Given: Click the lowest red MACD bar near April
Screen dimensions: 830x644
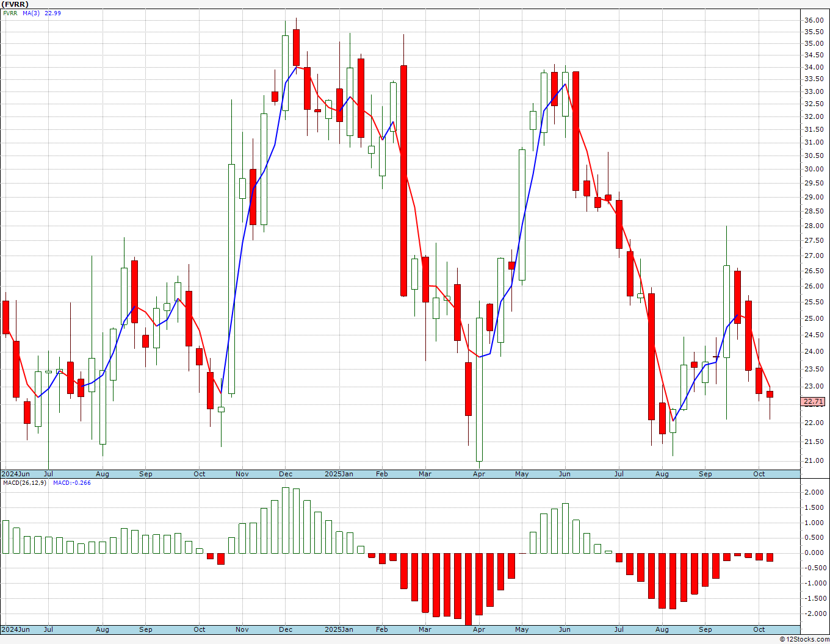Looking at the screenshot, I should coord(468,589).
